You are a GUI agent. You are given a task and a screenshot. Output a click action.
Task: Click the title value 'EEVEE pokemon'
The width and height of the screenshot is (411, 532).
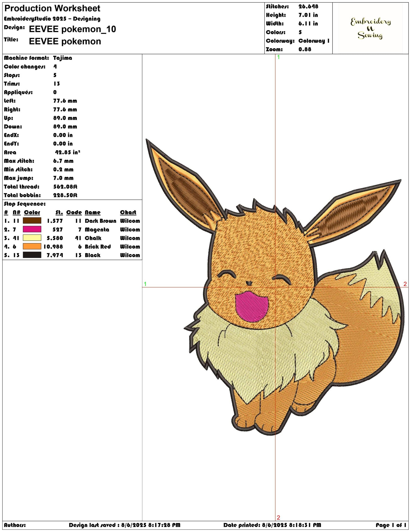click(x=65, y=41)
